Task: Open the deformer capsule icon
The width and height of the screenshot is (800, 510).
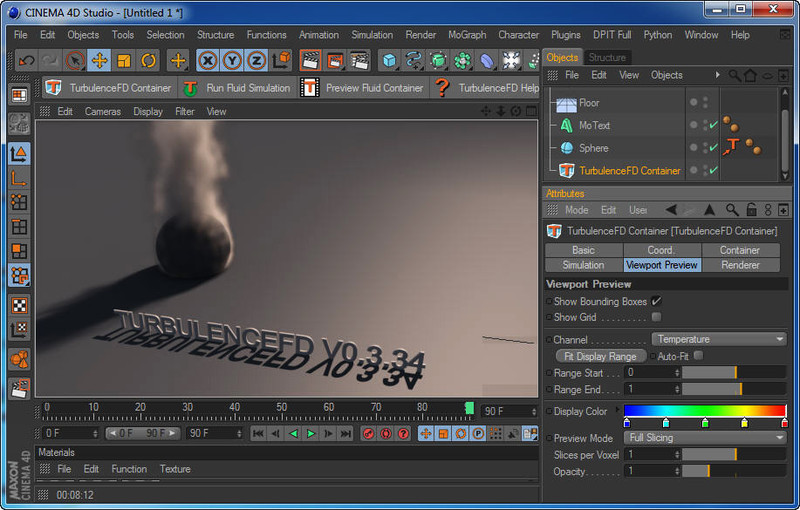Action: (x=487, y=61)
